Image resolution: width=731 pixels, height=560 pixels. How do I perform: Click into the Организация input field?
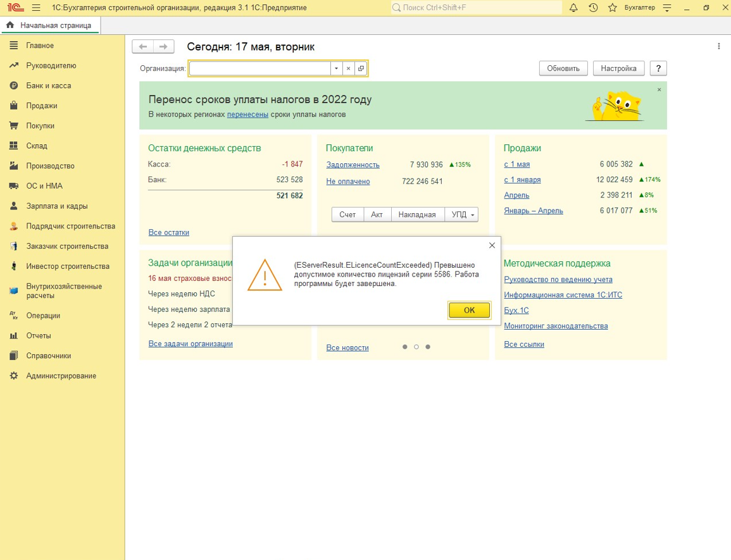260,68
